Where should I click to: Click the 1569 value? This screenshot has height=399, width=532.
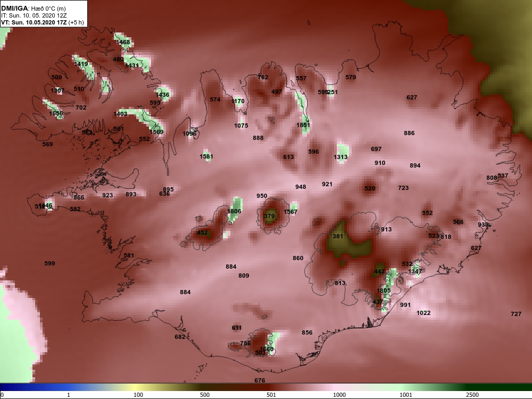coord(156,131)
